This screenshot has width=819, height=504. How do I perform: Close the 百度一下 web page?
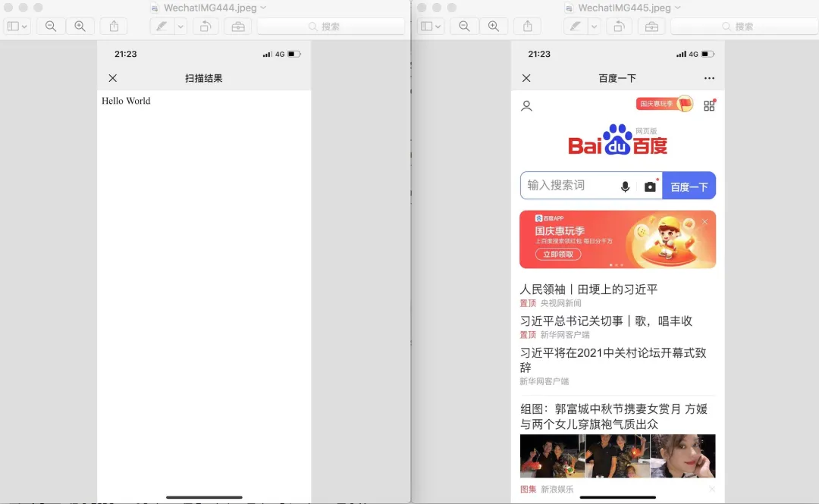click(x=526, y=78)
